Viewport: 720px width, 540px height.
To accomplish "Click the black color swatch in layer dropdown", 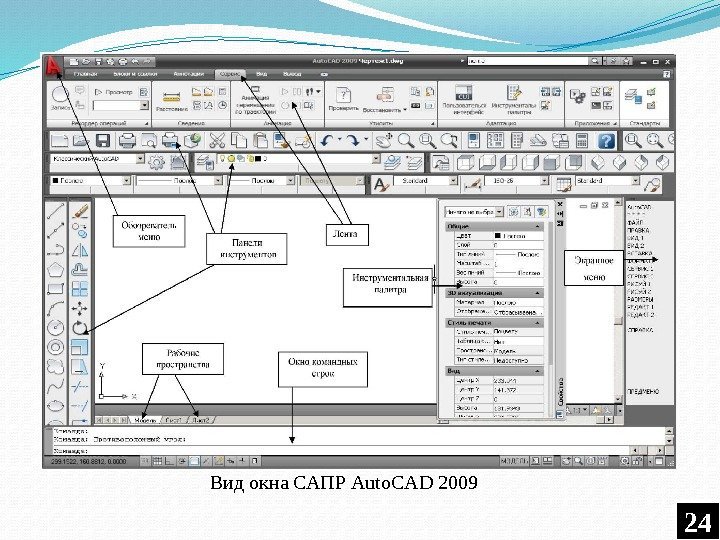I will (x=258, y=159).
